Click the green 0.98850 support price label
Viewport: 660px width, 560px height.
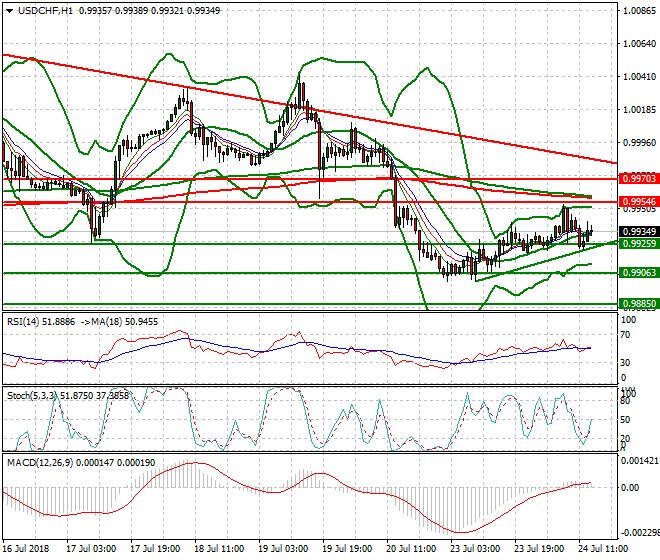click(x=639, y=304)
